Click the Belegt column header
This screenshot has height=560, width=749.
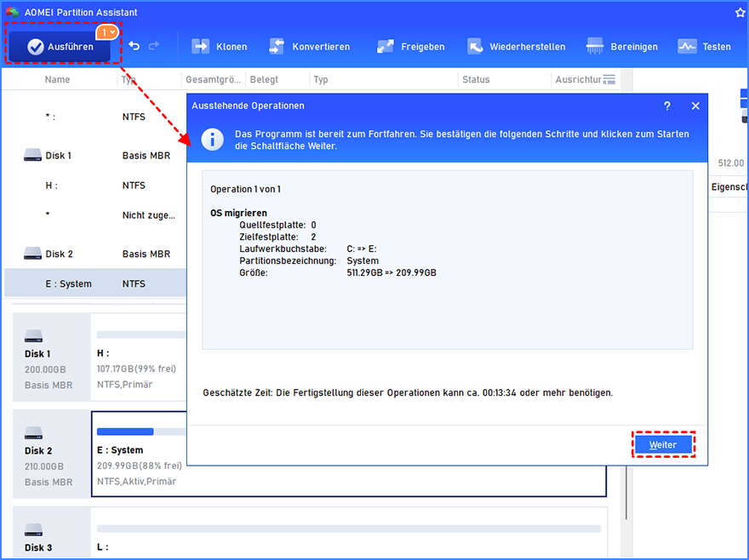[x=264, y=79]
